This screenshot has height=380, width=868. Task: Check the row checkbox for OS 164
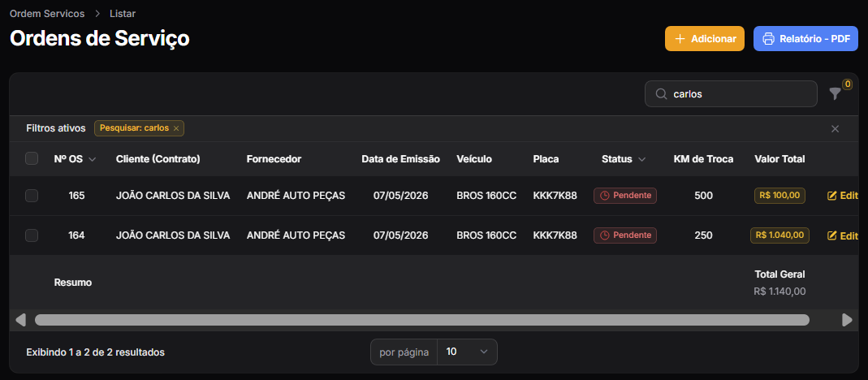32,235
